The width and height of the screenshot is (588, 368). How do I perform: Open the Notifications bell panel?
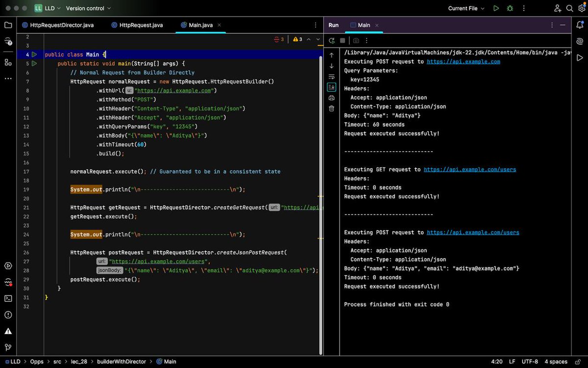click(580, 25)
